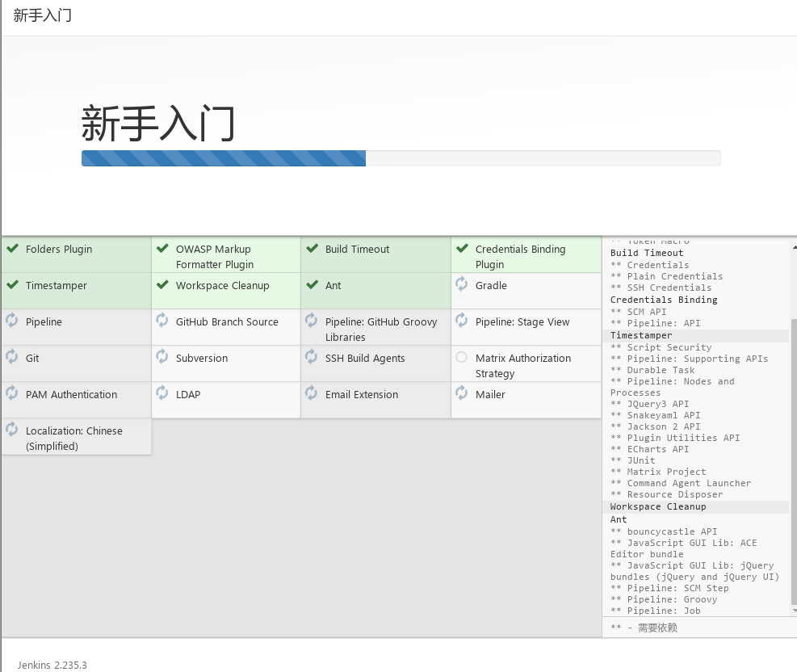The width and height of the screenshot is (797, 672).
Task: Click the installation progress bar
Action: click(x=401, y=158)
